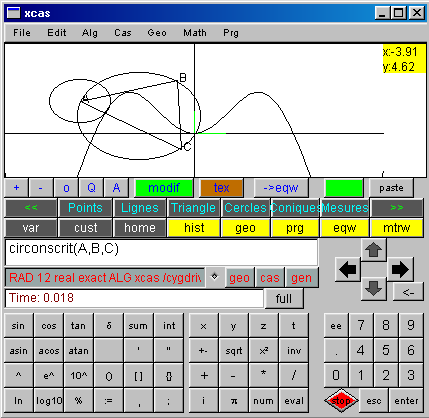This screenshot has width=429, height=418.
Task: Toggle the full view button
Action: pos(284,298)
